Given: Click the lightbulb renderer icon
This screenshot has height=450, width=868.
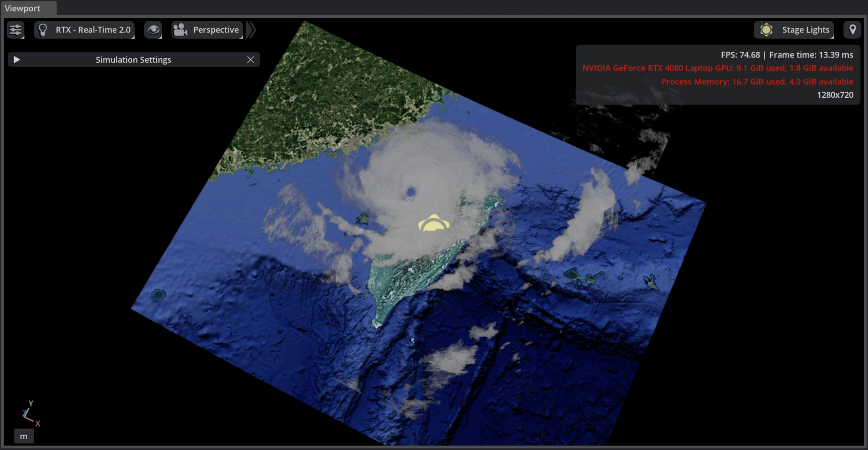Looking at the screenshot, I should point(43,30).
